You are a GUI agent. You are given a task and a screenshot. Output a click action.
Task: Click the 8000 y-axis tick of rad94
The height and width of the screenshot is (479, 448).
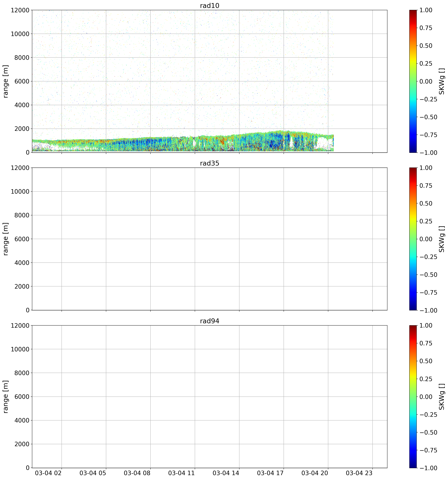tap(22, 373)
